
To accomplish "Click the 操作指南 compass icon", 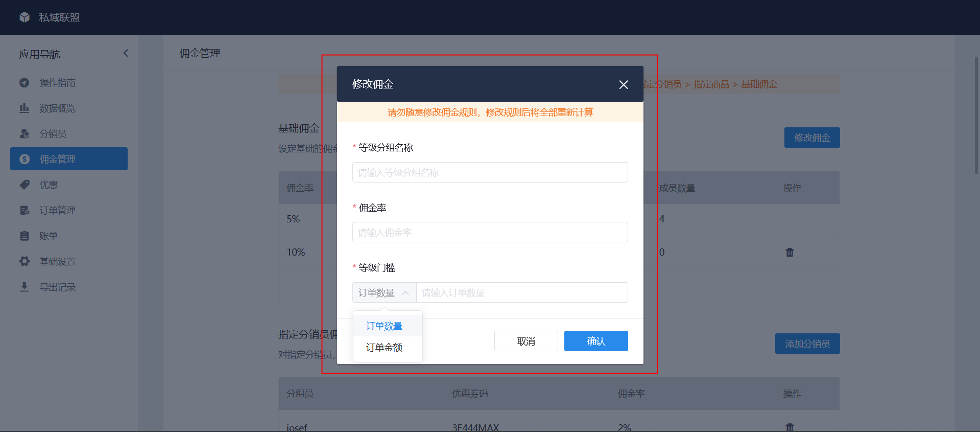I will tap(25, 83).
